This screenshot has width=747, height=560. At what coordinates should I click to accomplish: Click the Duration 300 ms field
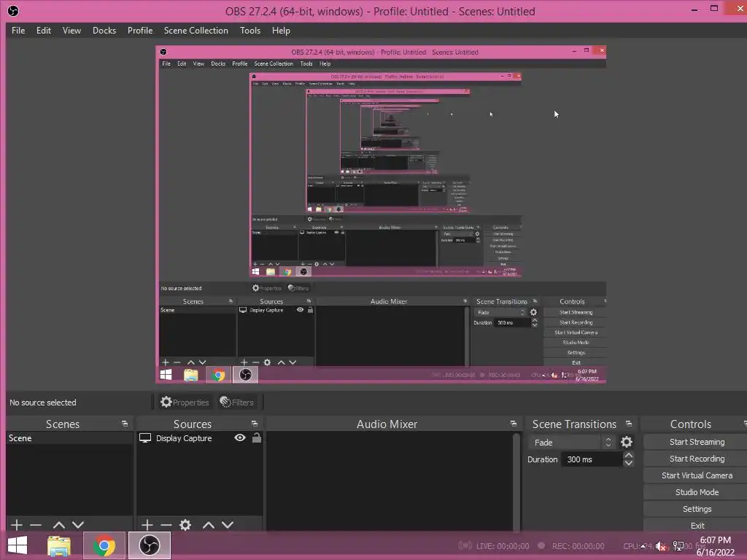592,459
